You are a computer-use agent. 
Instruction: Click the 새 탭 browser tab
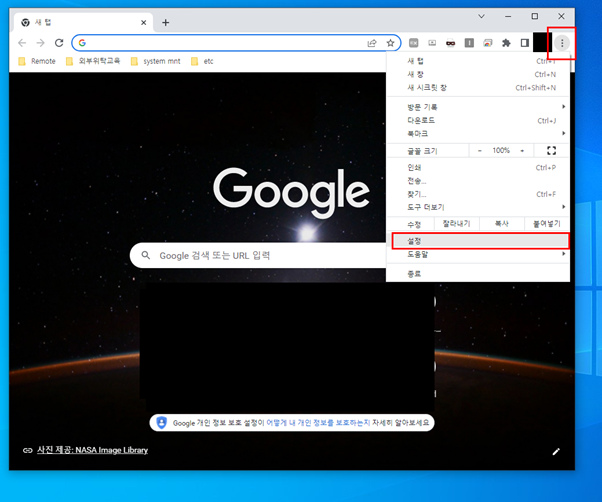point(83,23)
